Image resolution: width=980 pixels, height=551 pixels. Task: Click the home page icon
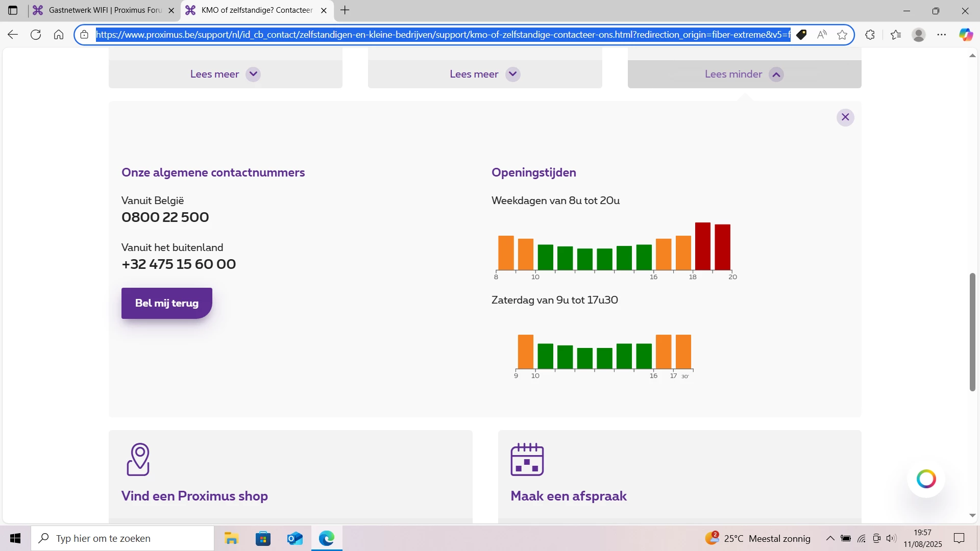pyautogui.click(x=59, y=35)
